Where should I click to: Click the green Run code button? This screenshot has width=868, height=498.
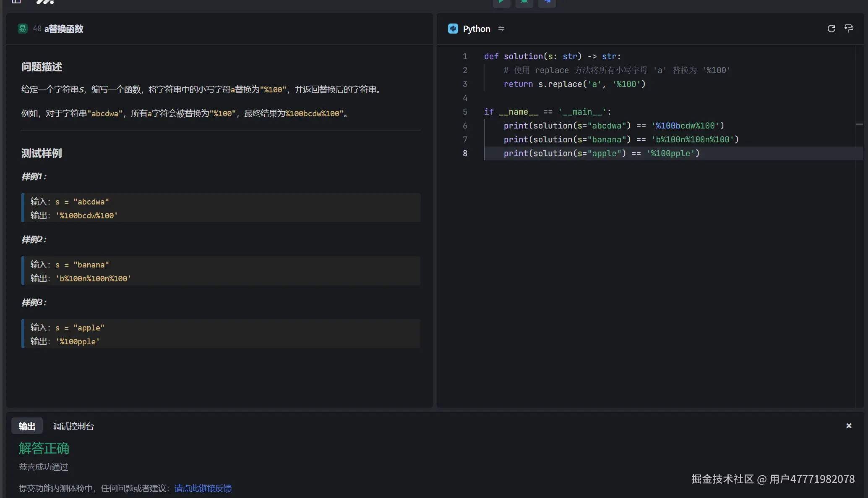pos(501,2)
